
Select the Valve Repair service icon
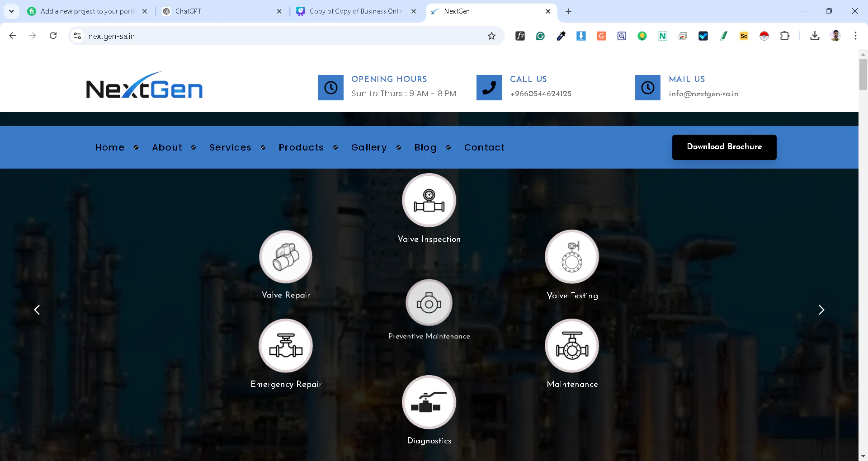click(286, 257)
